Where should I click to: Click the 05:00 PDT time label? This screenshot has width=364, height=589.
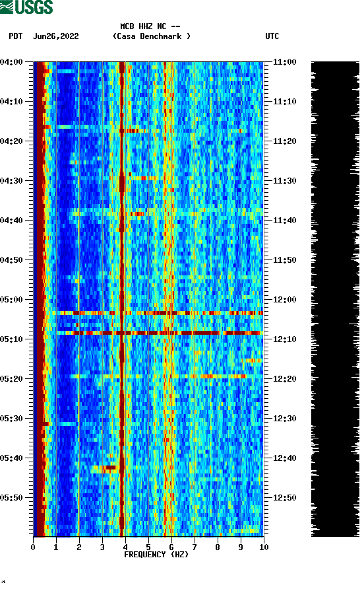click(12, 300)
